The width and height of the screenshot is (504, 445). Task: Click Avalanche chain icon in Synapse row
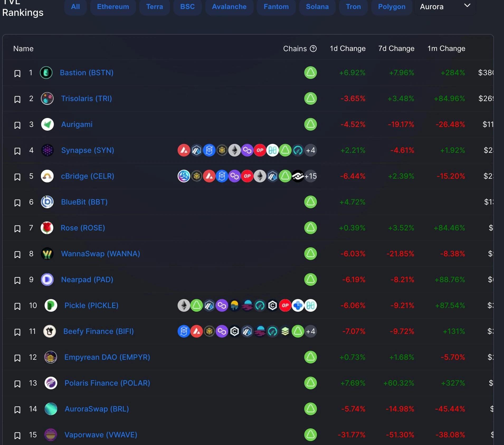pyautogui.click(x=184, y=150)
